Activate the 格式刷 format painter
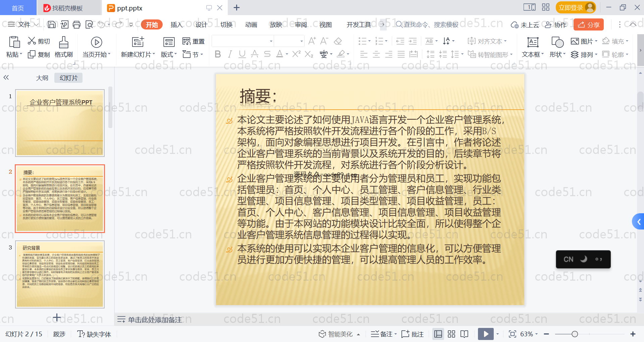This screenshot has width=644, height=342. [x=64, y=47]
